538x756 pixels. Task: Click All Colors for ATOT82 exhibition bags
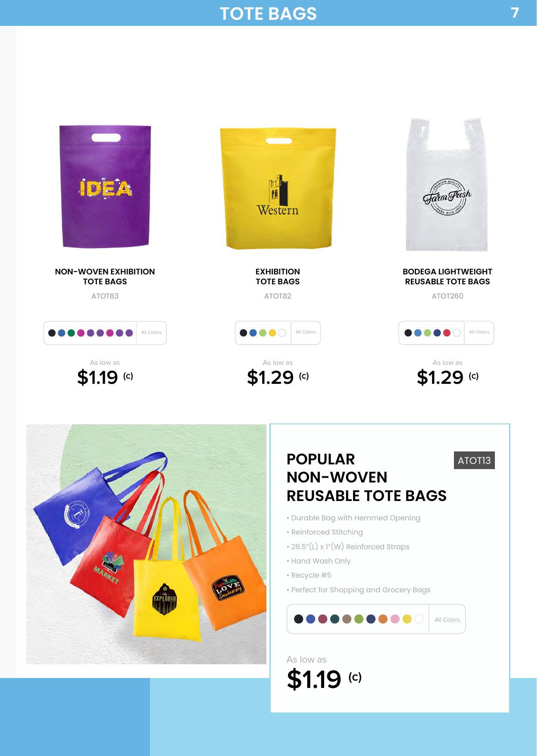pos(306,332)
